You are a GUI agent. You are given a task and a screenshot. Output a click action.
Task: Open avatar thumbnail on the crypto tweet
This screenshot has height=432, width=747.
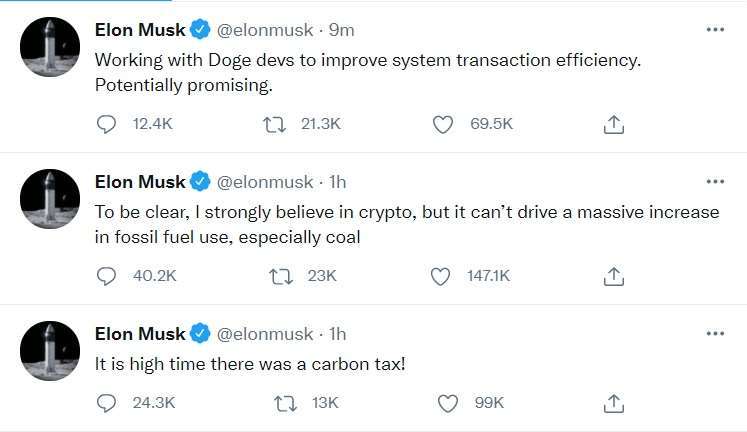click(50, 199)
